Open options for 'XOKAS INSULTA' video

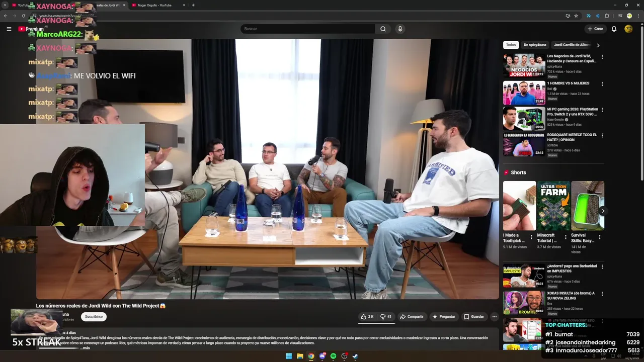602,294
